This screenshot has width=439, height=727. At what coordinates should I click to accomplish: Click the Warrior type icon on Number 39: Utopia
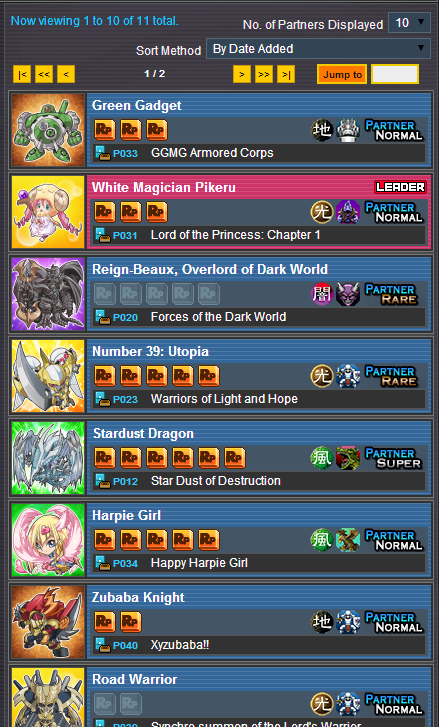[348, 376]
